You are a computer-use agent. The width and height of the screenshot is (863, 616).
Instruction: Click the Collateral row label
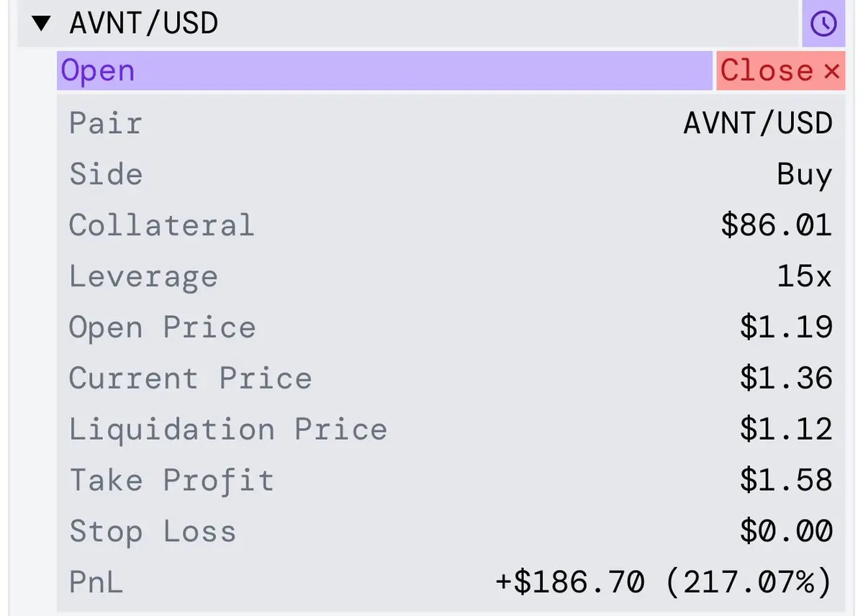(x=162, y=225)
